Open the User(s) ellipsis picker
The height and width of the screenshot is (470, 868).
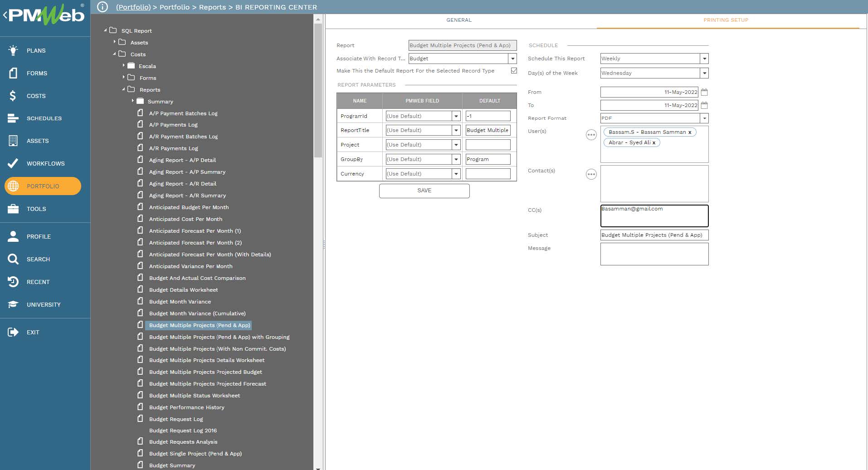[591, 135]
